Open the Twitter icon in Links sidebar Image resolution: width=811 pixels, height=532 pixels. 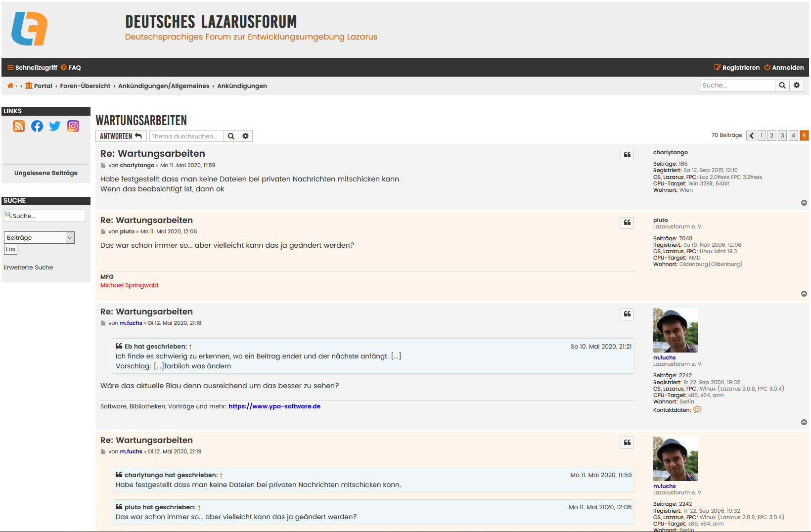point(55,126)
